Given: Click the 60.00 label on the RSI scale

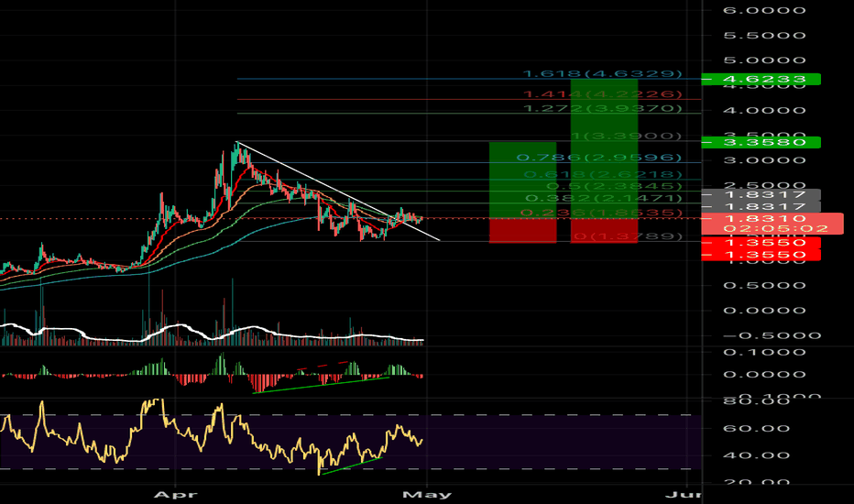Looking at the screenshot, I should pyautogui.click(x=756, y=428).
